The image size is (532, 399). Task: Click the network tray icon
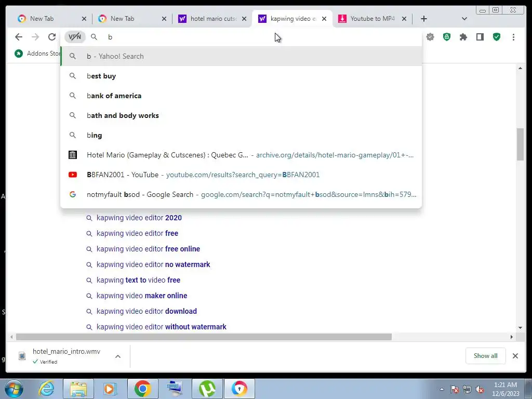pos(467,389)
